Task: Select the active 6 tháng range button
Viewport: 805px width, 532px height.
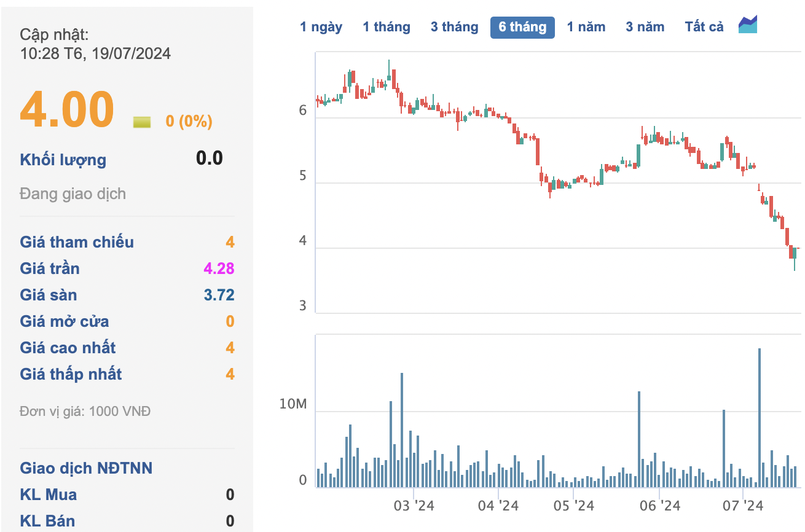Action: tap(522, 27)
